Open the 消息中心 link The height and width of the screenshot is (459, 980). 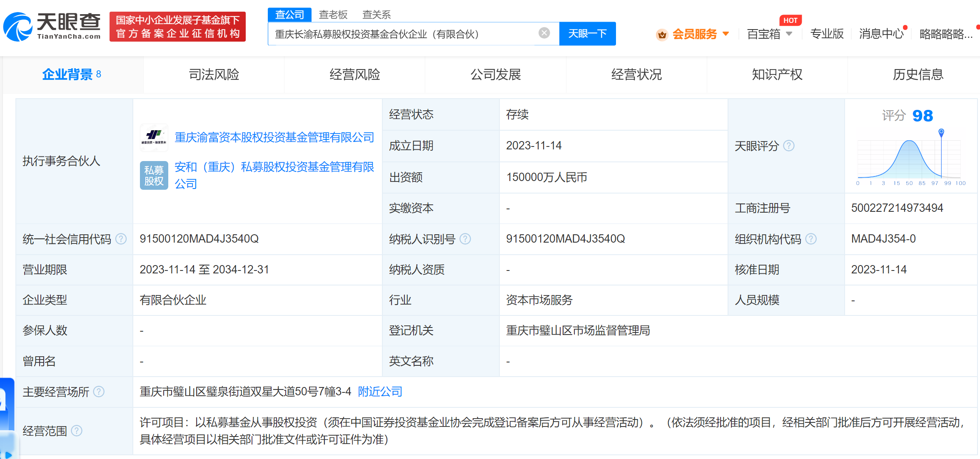click(881, 34)
